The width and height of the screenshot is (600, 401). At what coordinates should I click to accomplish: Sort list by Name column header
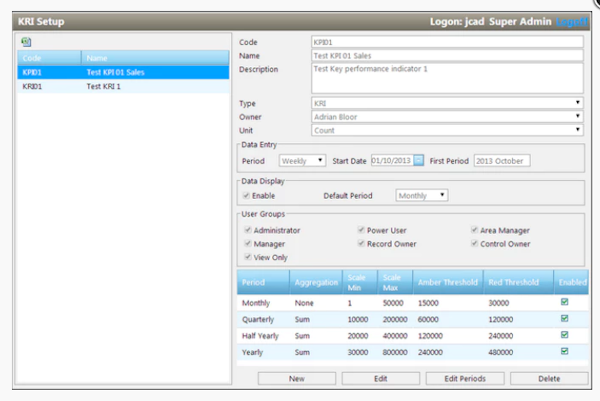[x=155, y=58]
